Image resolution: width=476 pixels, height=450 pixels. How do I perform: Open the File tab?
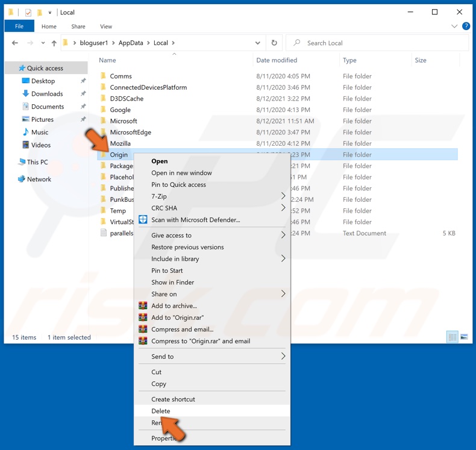point(19,27)
